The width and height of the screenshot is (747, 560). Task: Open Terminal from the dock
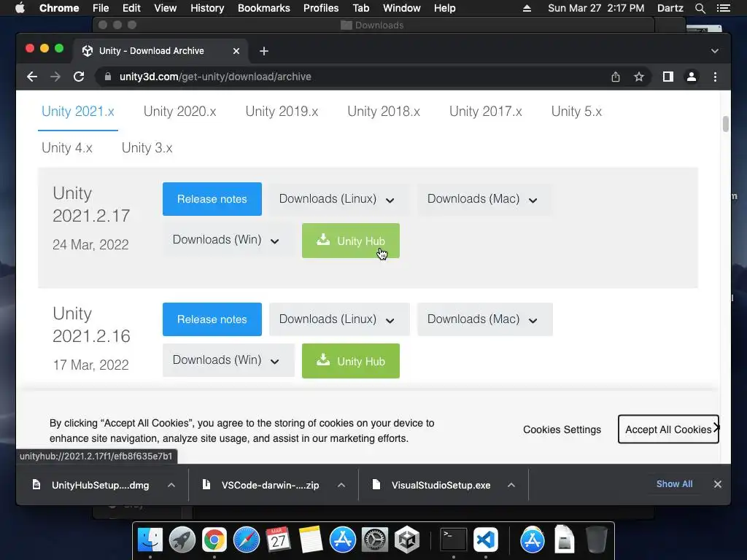453,540
